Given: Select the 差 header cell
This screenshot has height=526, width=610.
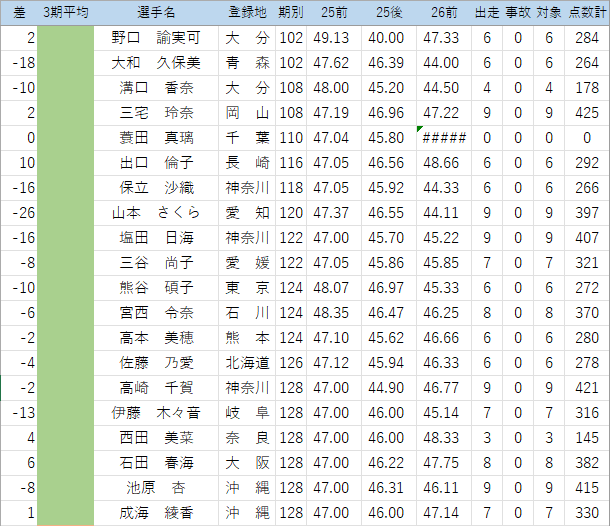Looking at the screenshot, I should [19, 12].
